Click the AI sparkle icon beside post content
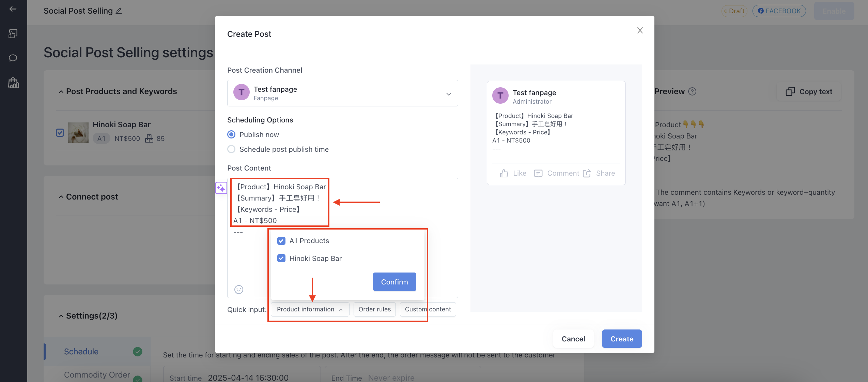 221,188
